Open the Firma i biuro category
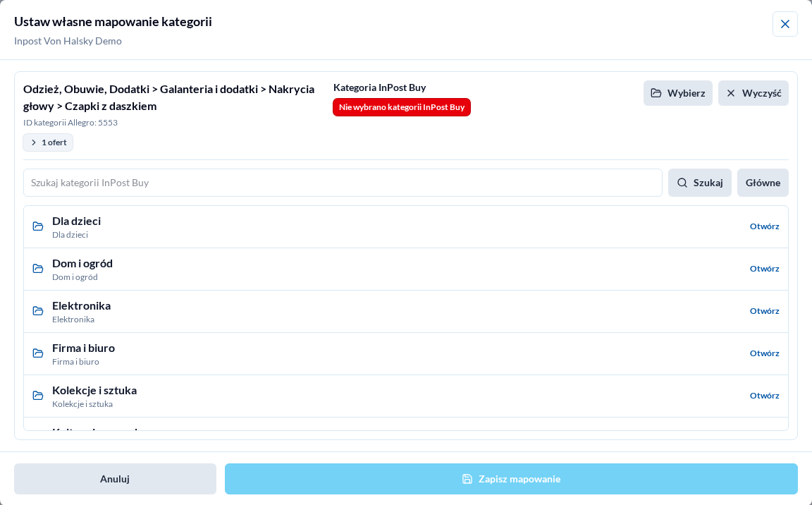The image size is (812, 505). point(764,353)
